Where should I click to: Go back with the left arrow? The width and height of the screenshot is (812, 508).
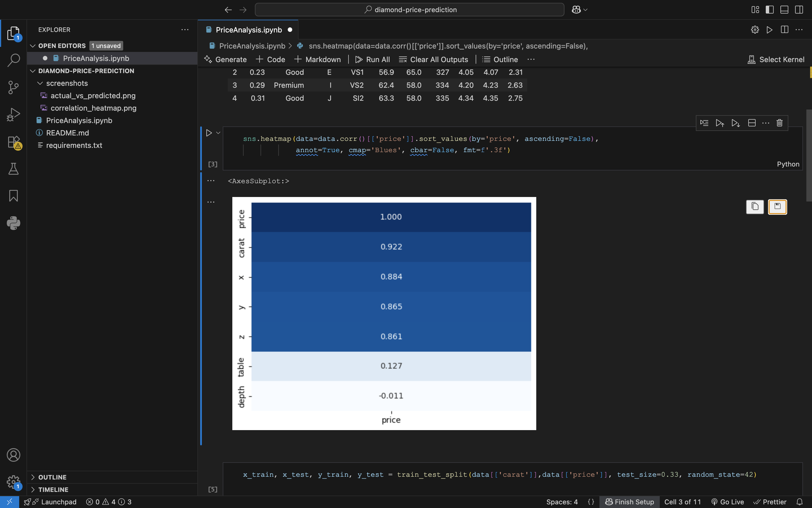point(228,10)
